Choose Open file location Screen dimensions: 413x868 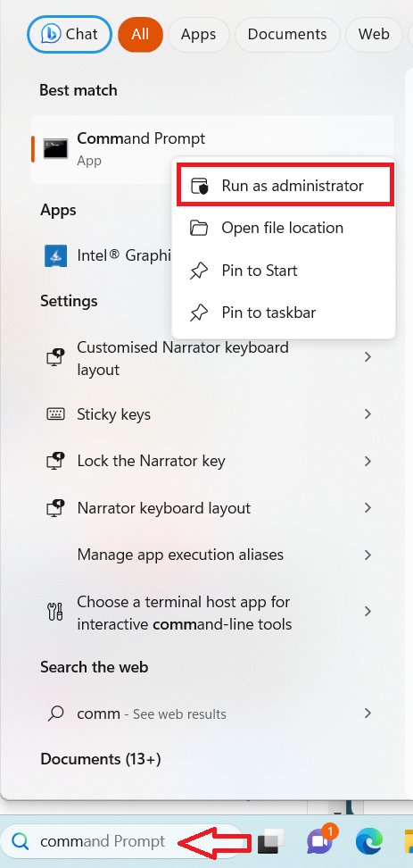[x=285, y=228]
